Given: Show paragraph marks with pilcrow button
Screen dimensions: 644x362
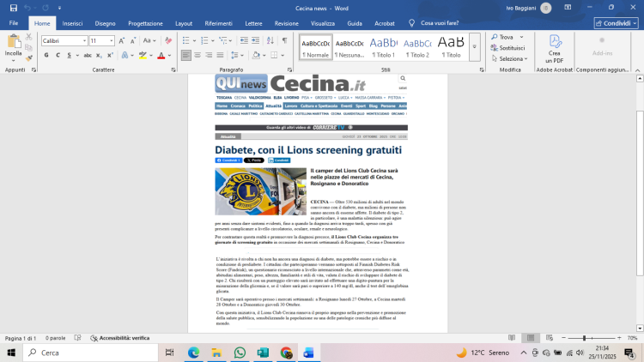Looking at the screenshot, I should coord(284,40).
